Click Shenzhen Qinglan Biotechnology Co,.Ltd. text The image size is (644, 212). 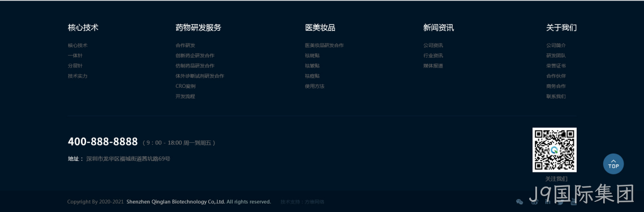pos(176,202)
